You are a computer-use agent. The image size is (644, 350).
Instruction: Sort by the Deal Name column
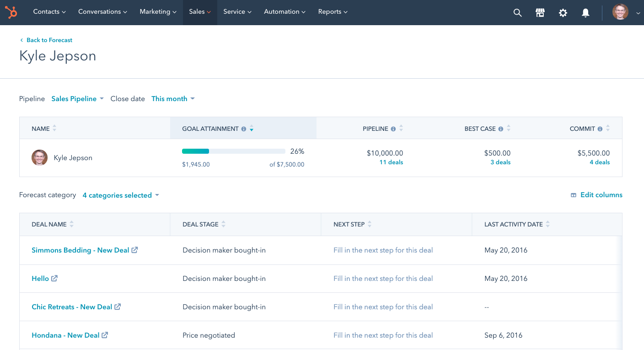pos(71,224)
